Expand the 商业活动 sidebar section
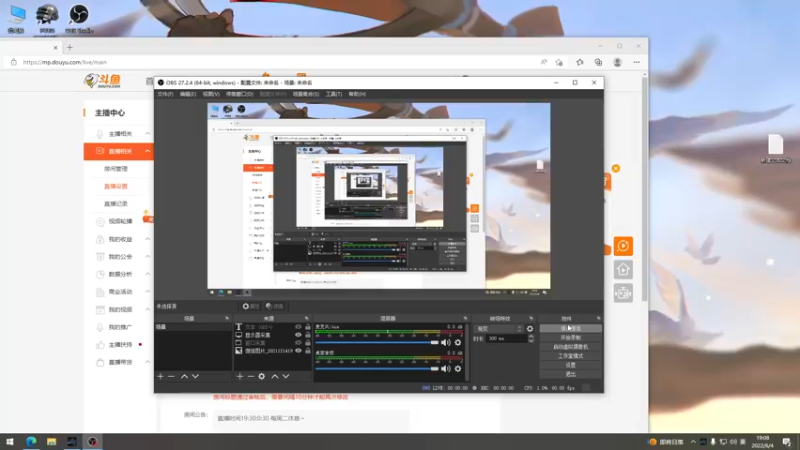The height and width of the screenshot is (450, 800). [x=147, y=292]
